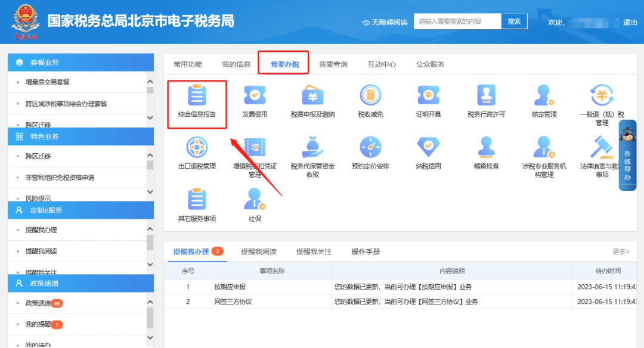Click the 在线导办 assistant widget

coord(627,155)
